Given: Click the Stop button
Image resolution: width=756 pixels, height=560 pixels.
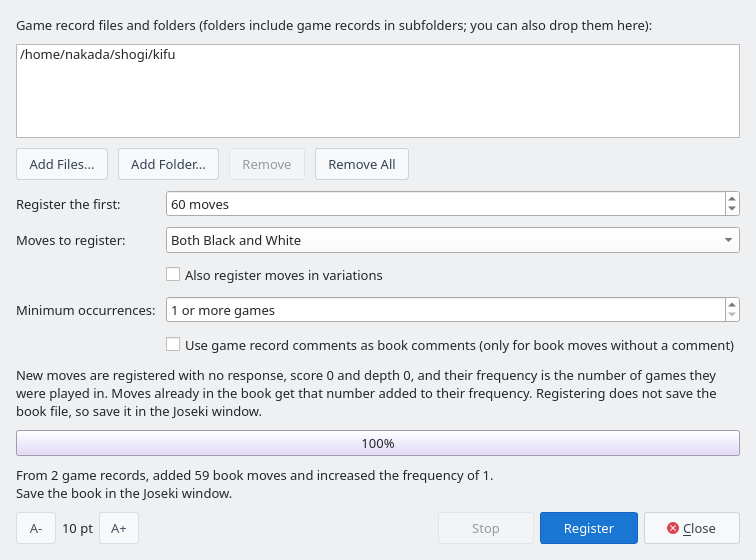Looking at the screenshot, I should [486, 528].
